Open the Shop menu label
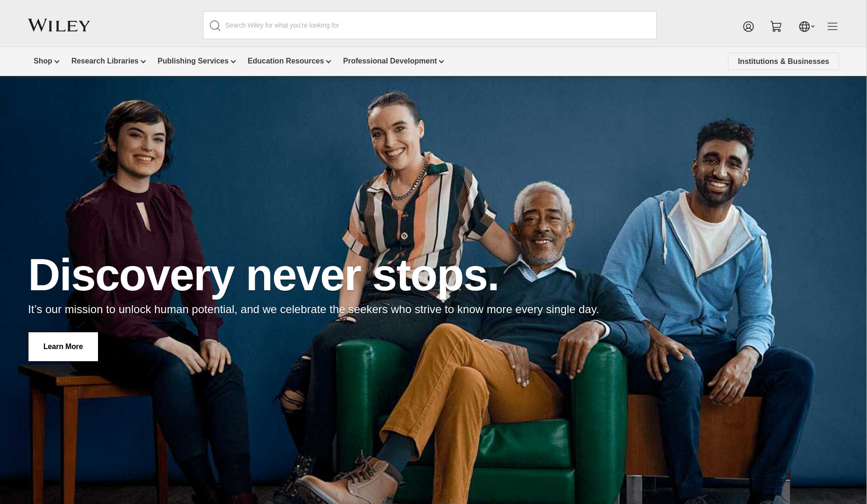 pos(43,61)
